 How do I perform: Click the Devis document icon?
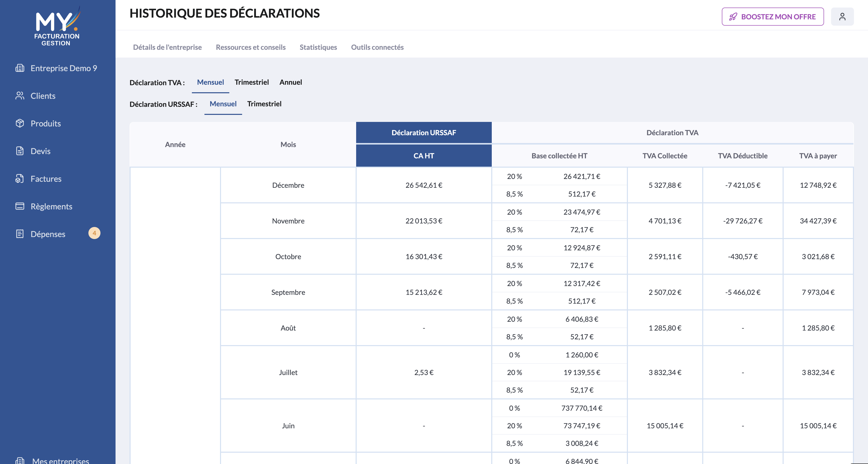20,151
